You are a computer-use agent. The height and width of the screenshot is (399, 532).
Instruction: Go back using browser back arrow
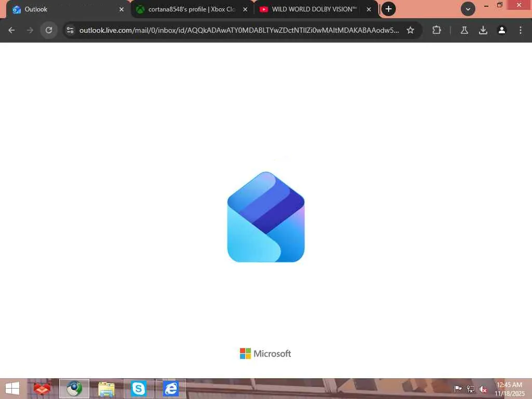coord(11,30)
